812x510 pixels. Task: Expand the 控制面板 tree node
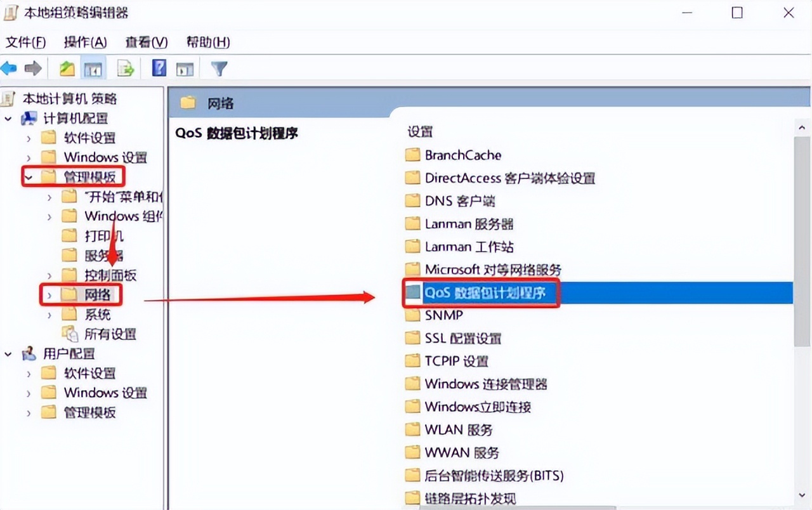pos(51,275)
